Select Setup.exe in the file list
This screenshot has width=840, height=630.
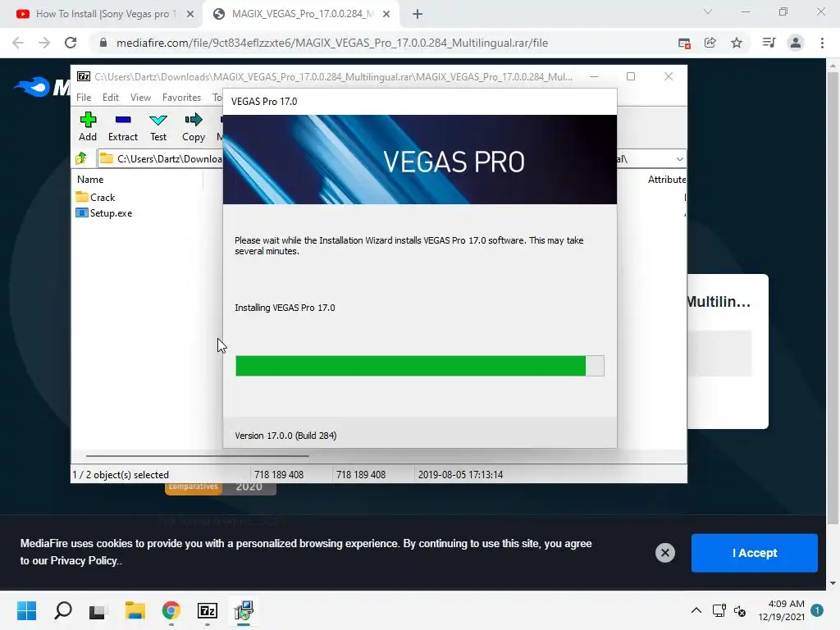tap(104, 213)
